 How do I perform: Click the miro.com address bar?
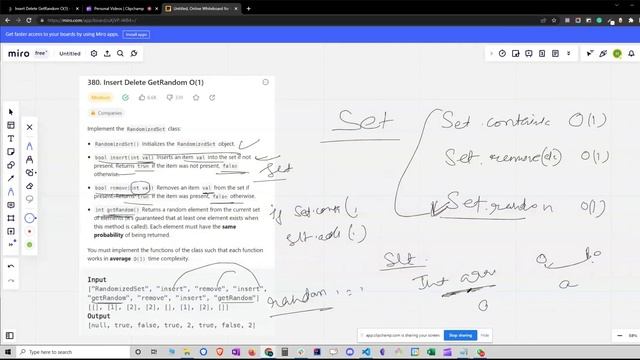[286, 20]
